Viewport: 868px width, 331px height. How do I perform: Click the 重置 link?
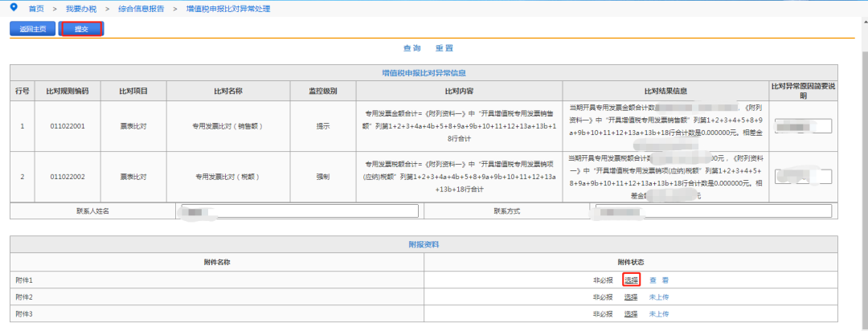(444, 48)
